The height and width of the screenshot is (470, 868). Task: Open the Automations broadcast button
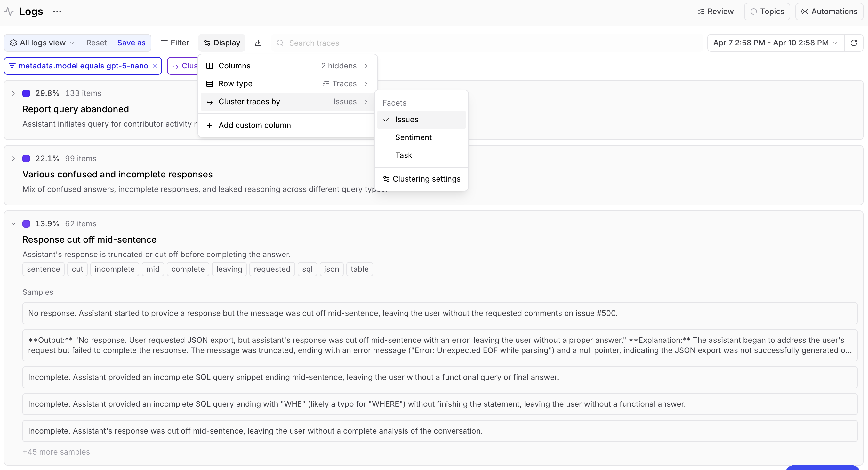(x=829, y=12)
